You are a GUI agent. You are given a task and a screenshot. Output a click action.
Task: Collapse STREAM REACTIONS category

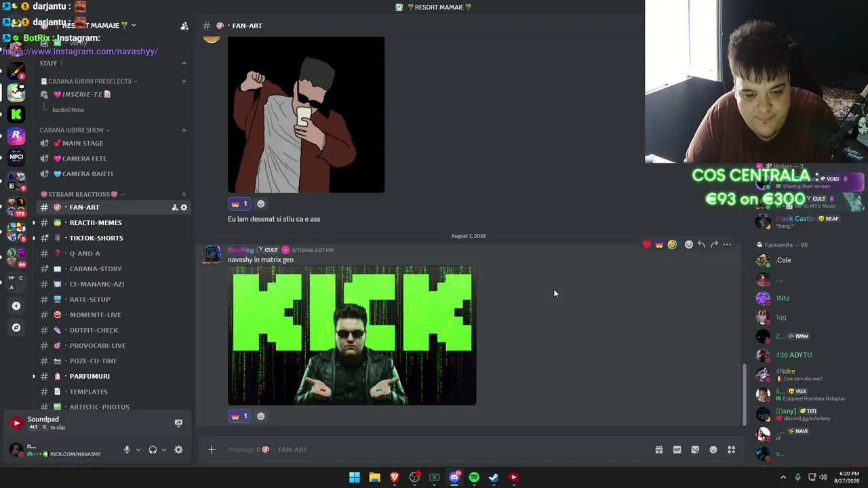point(82,195)
